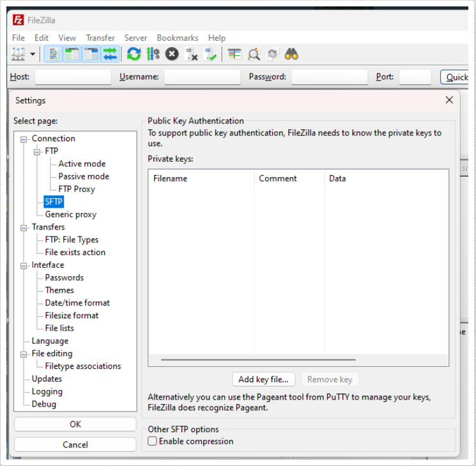Viewport: 476px width, 466px height.
Task: Click the green Refresh file lists icon
Action: [134, 55]
